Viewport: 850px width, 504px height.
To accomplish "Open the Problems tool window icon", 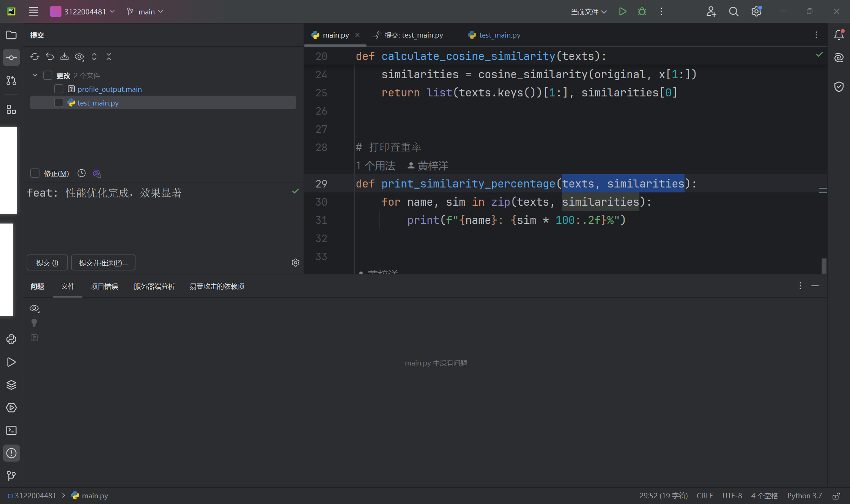I will [x=11, y=453].
